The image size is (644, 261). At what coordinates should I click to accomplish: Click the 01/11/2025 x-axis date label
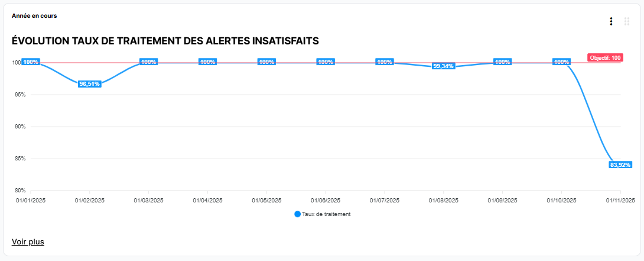coord(620,201)
